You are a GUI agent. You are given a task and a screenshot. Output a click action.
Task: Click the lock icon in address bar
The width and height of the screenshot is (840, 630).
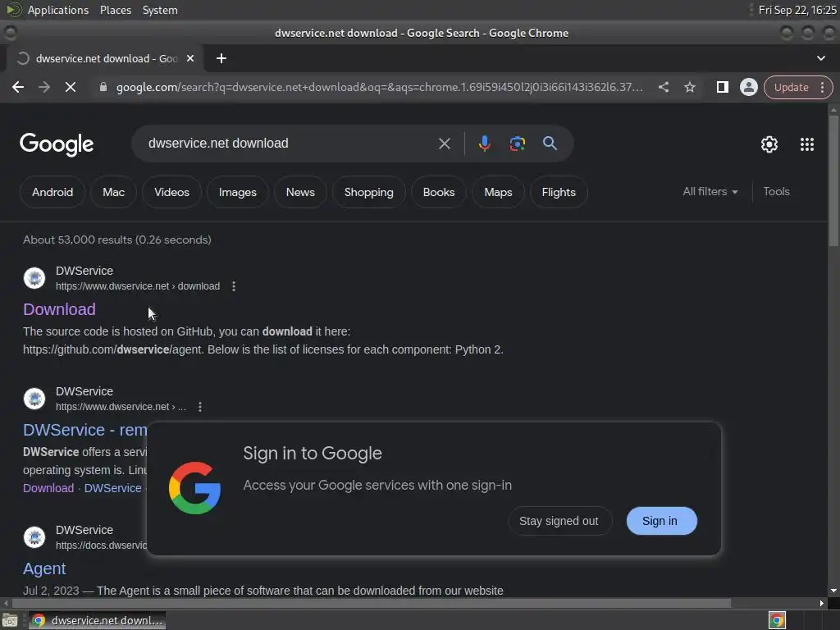click(x=103, y=87)
